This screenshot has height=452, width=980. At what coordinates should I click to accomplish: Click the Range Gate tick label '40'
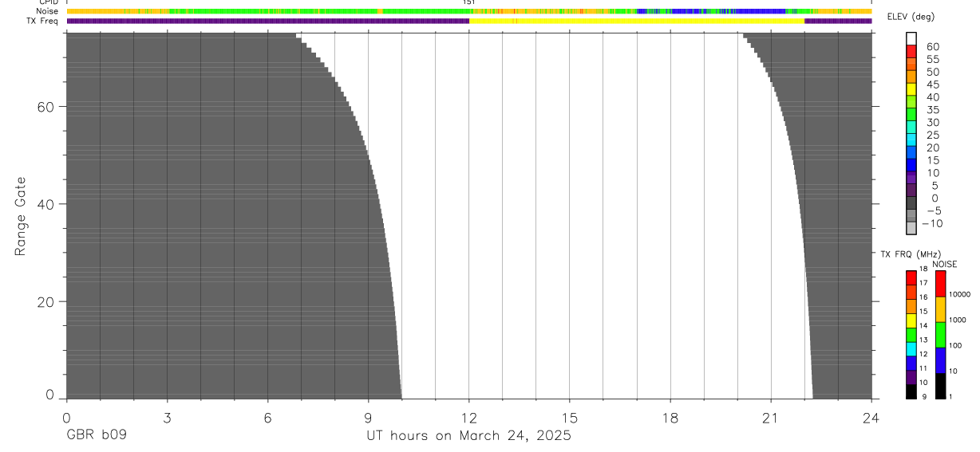[46, 204]
